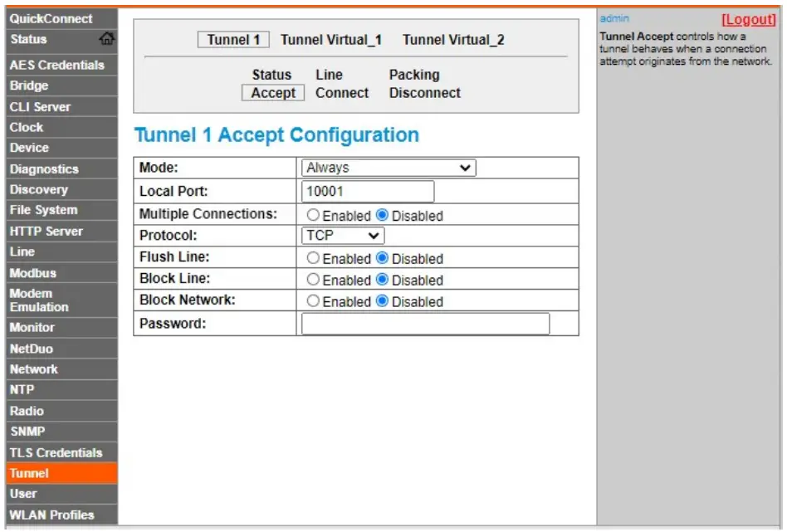Open File System page
The image size is (787, 532).
point(61,210)
